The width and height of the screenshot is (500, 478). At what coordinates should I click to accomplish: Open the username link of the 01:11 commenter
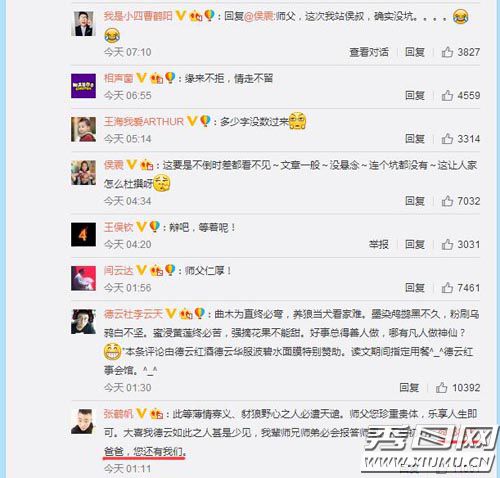(x=119, y=414)
